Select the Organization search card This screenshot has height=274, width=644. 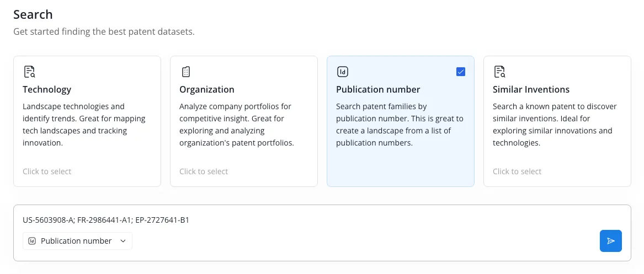(244, 121)
